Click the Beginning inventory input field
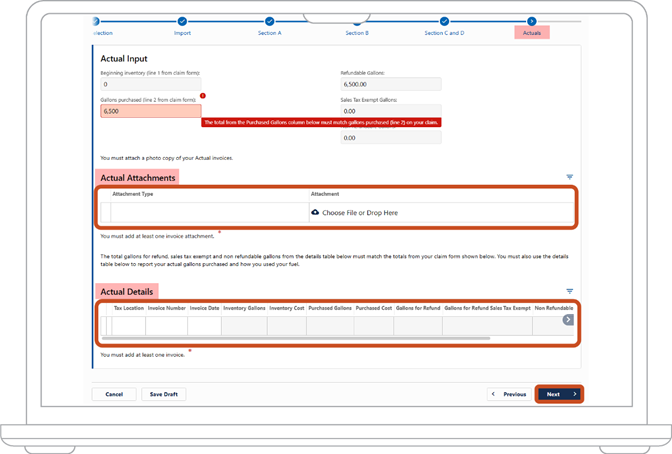Viewport: 672px width, 454px height. [x=151, y=84]
